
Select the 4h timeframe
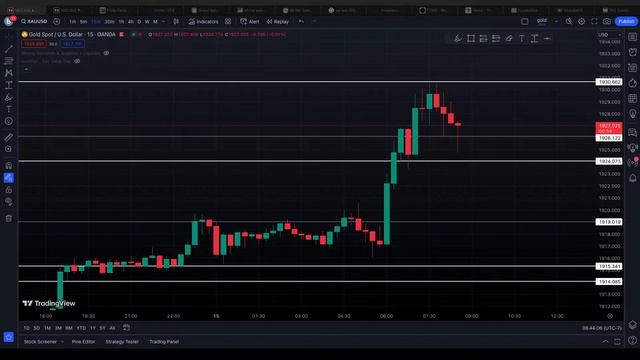click(131, 22)
